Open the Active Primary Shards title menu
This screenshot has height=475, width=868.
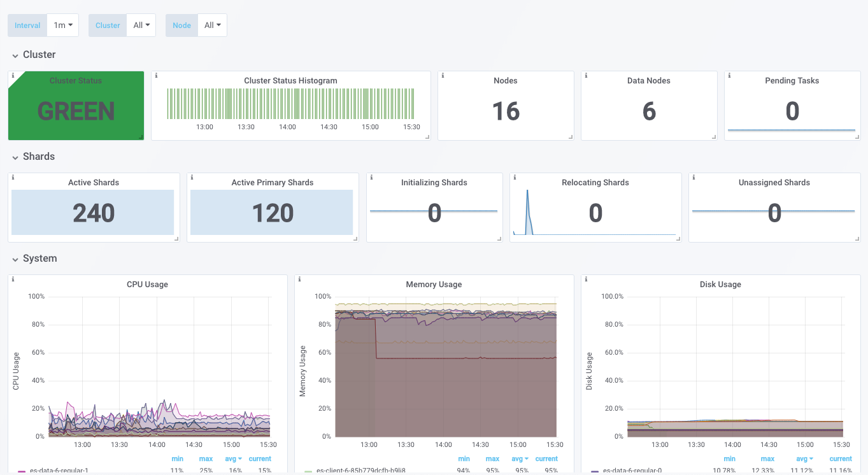click(273, 183)
